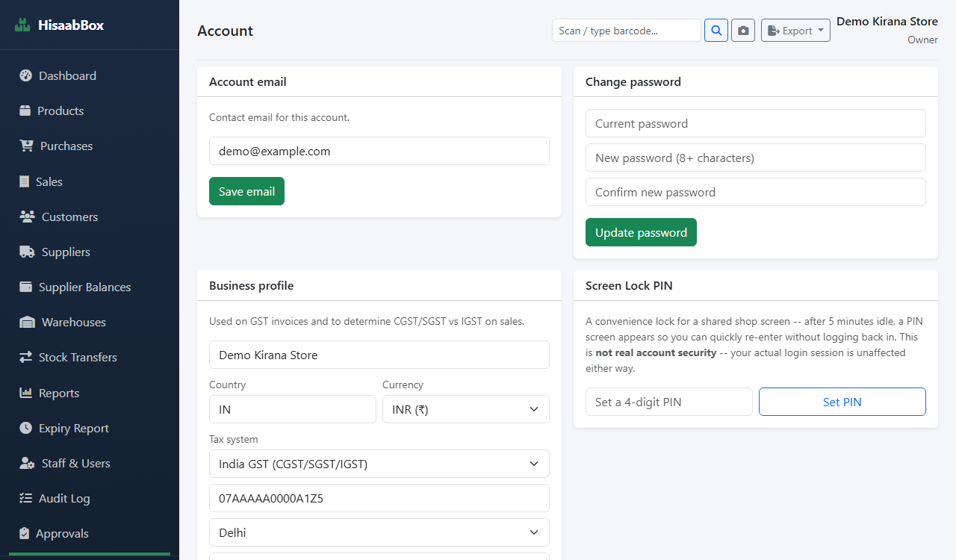This screenshot has width=956, height=560.
Task: Focus the Scan / type barcode field
Action: tap(627, 31)
